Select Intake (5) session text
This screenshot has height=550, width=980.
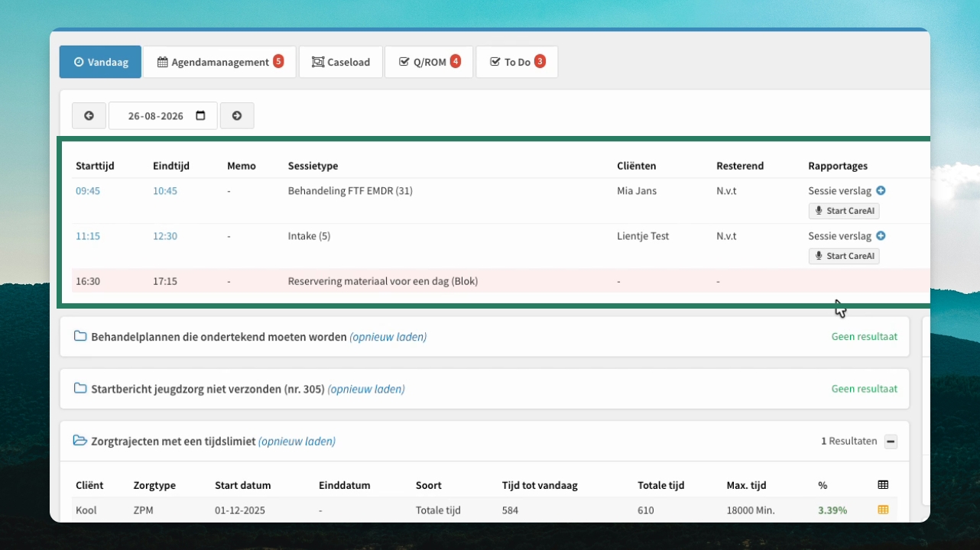click(x=309, y=236)
